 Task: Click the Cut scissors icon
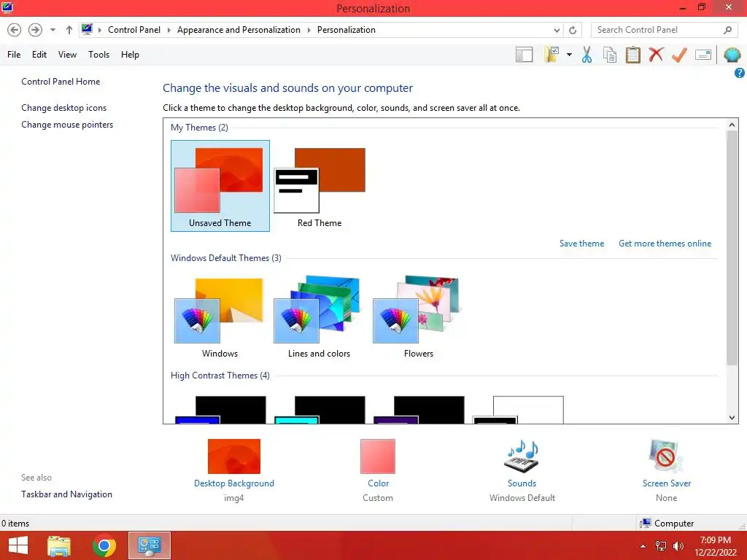click(x=587, y=55)
